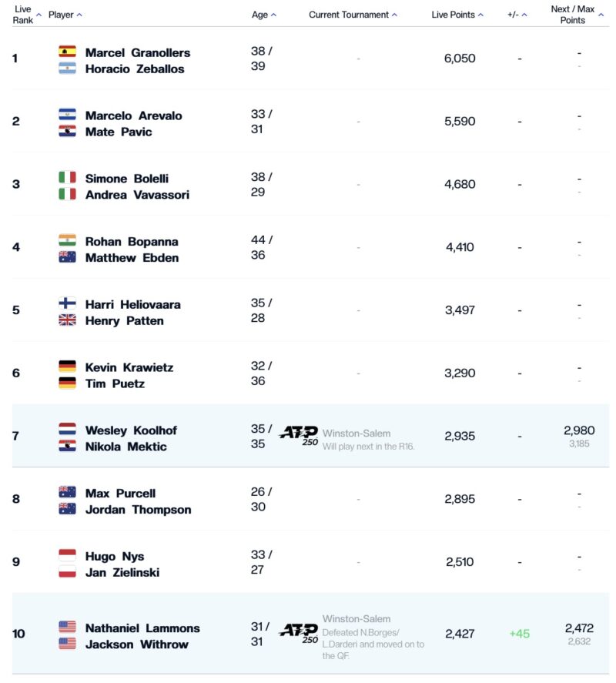Sort rankings by Age column
This screenshot has height=683, width=616.
264,15
